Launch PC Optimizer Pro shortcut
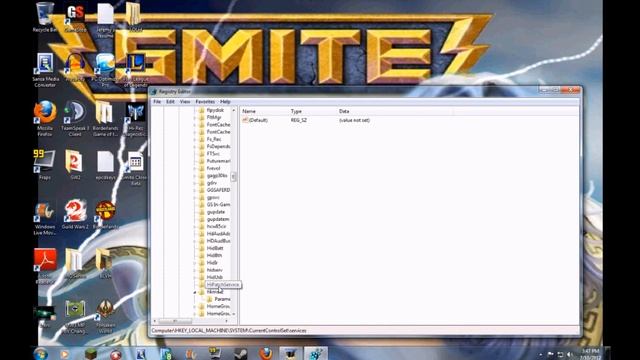The image size is (640, 360). click(105, 70)
